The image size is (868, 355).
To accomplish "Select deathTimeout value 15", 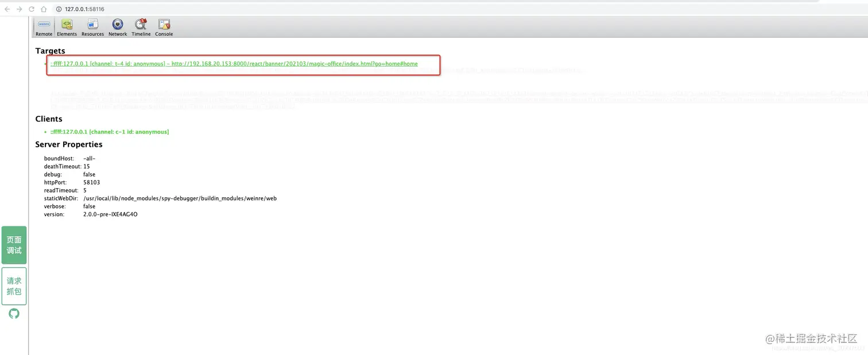I will point(87,166).
